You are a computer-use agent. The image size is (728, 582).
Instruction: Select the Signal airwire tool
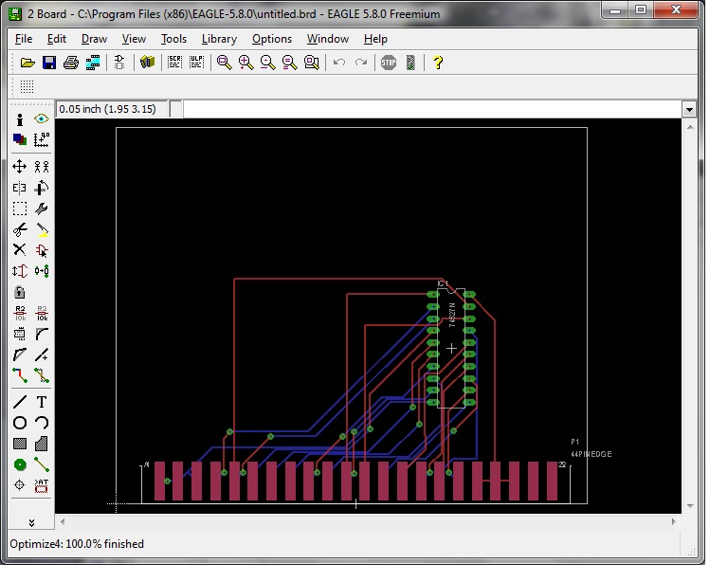(42, 464)
